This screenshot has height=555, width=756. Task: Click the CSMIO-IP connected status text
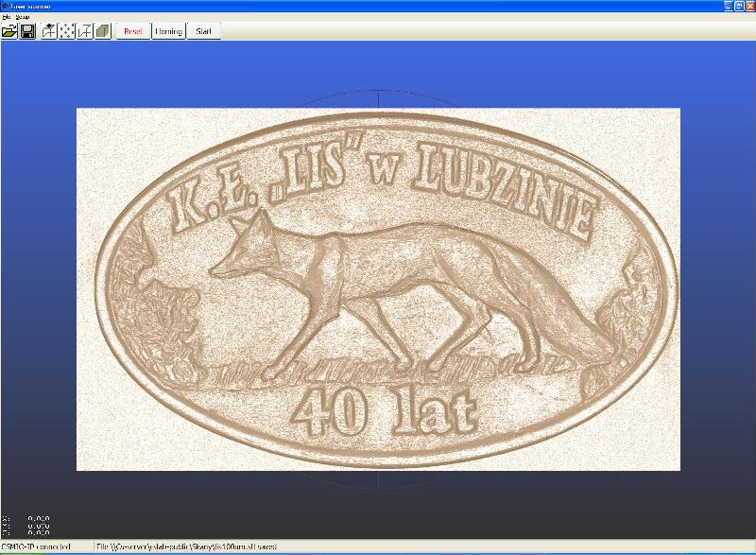click(x=36, y=546)
